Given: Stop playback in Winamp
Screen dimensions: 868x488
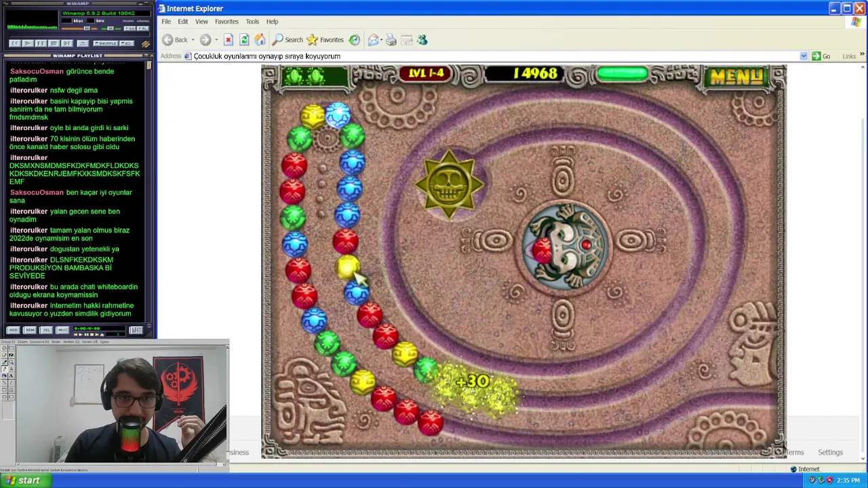Looking at the screenshot, I should [x=54, y=43].
